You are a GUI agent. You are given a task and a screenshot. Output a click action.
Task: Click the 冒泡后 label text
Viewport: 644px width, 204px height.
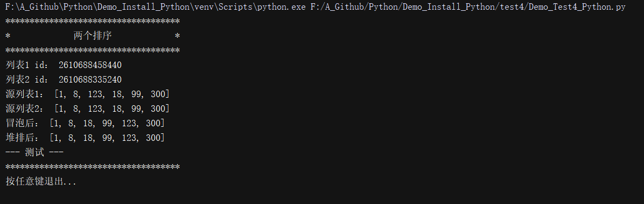point(25,123)
